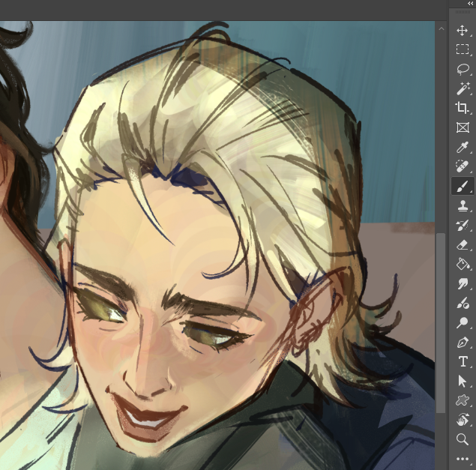Image resolution: width=476 pixels, height=470 pixels.
Task: Select the Move tool
Action: (462, 31)
